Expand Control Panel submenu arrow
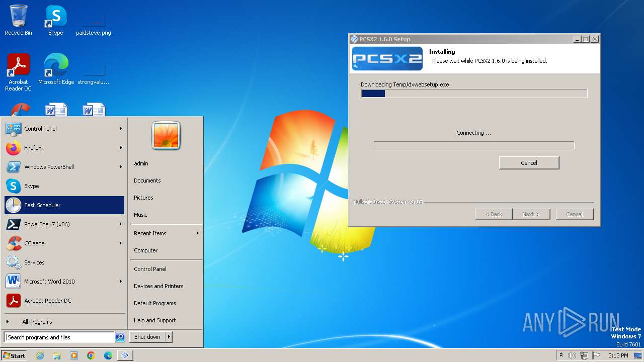Viewport: 644px width, 362px height. pos(121,129)
